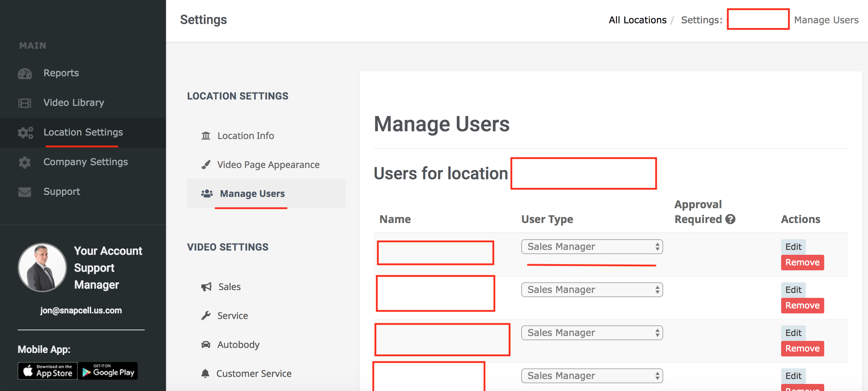Click the Company Settings gear icon
The image size is (868, 391).
coord(25,162)
